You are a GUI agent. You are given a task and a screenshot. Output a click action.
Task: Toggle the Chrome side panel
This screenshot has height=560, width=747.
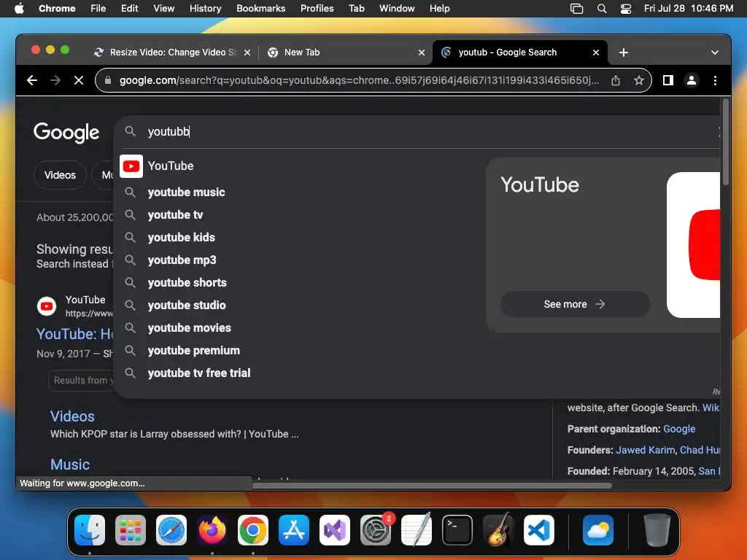[x=668, y=80]
